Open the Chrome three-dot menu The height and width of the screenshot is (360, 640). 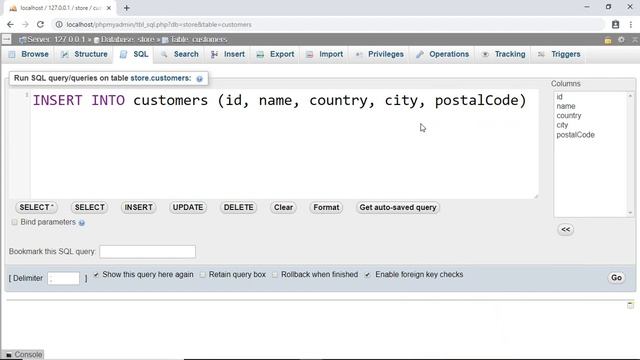point(631,24)
